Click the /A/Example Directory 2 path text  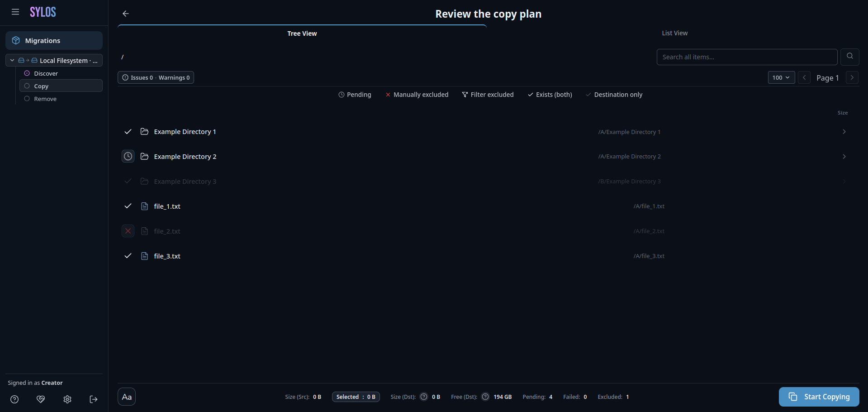pos(629,156)
